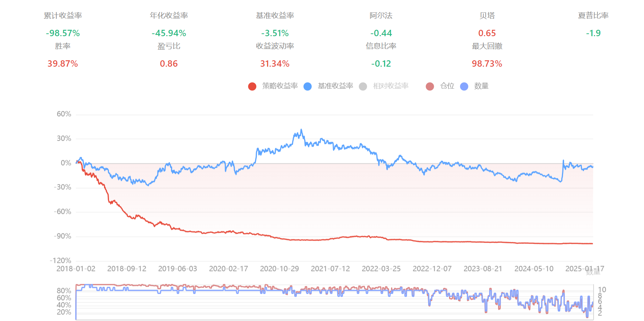Click the 2023-08-21 date on x-axis
The width and height of the screenshot is (644, 321).
pyautogui.click(x=483, y=269)
